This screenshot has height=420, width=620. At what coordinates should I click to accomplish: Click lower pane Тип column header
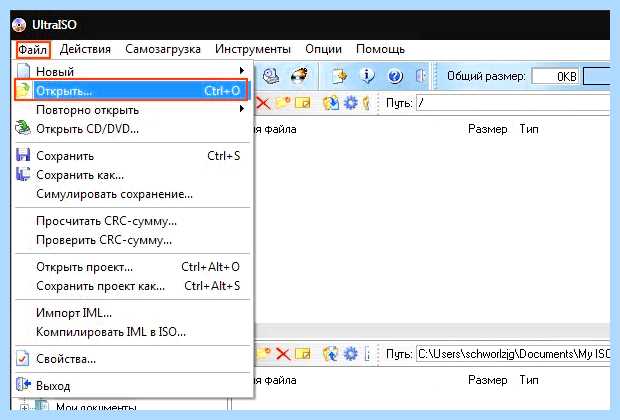[529, 380]
